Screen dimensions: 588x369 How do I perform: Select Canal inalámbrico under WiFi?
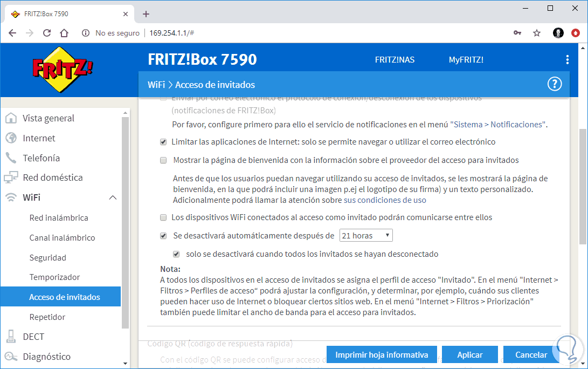pos(63,237)
